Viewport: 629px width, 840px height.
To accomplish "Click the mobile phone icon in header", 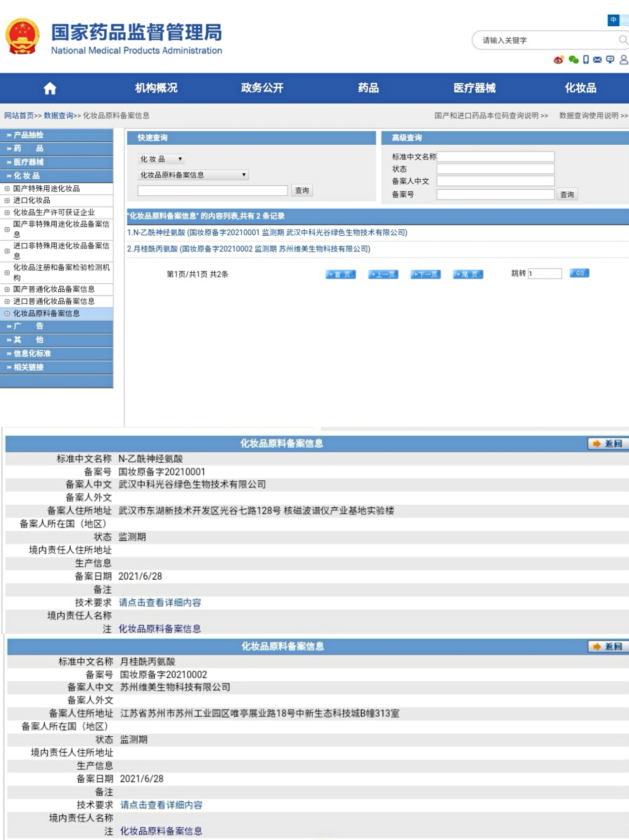I will [586, 60].
